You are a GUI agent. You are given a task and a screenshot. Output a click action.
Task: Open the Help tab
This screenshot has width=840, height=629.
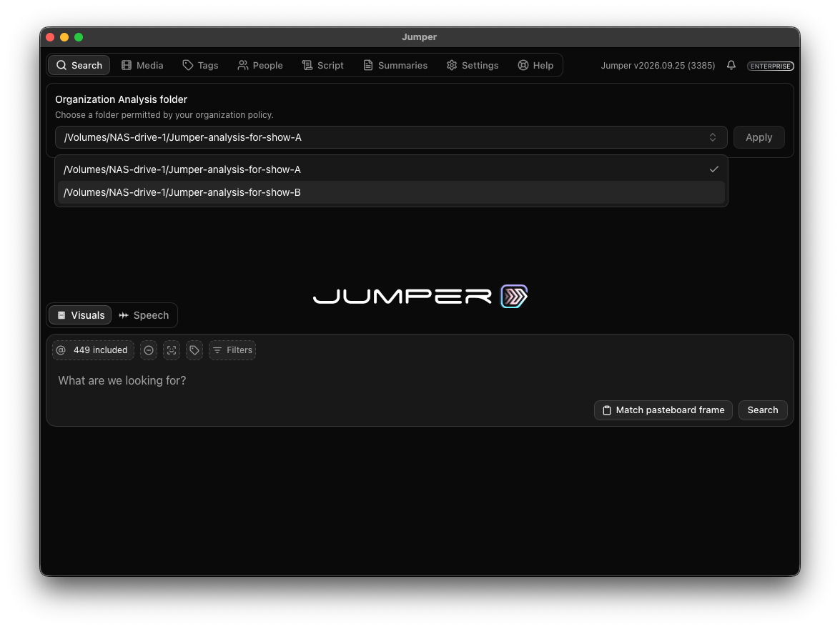coord(535,65)
